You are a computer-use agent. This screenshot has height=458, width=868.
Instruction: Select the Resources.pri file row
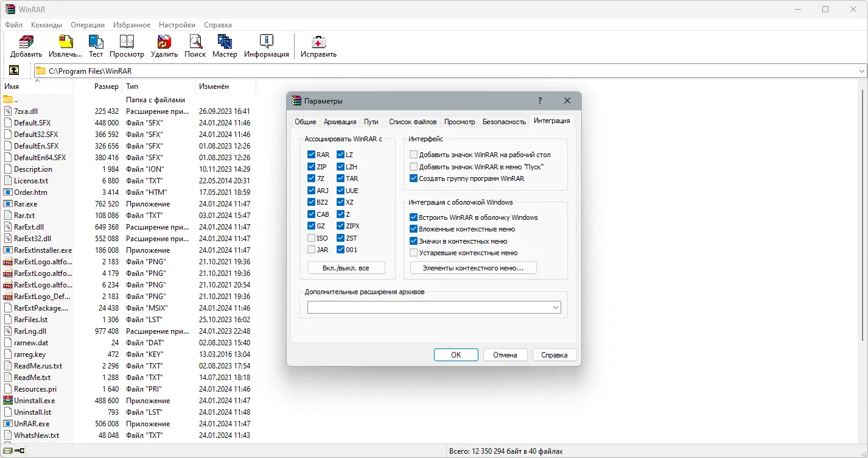pyautogui.click(x=128, y=389)
